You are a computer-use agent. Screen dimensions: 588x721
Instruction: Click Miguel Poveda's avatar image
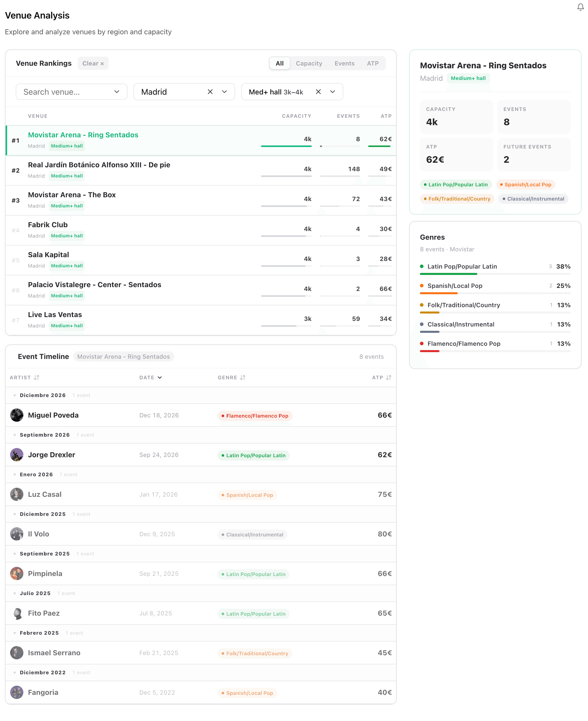coord(17,415)
